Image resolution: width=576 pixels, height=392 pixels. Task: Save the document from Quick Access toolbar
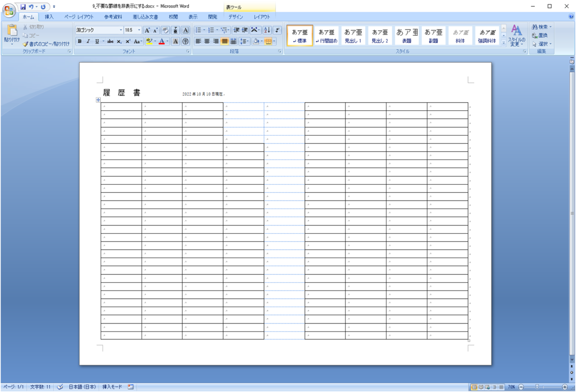click(23, 7)
